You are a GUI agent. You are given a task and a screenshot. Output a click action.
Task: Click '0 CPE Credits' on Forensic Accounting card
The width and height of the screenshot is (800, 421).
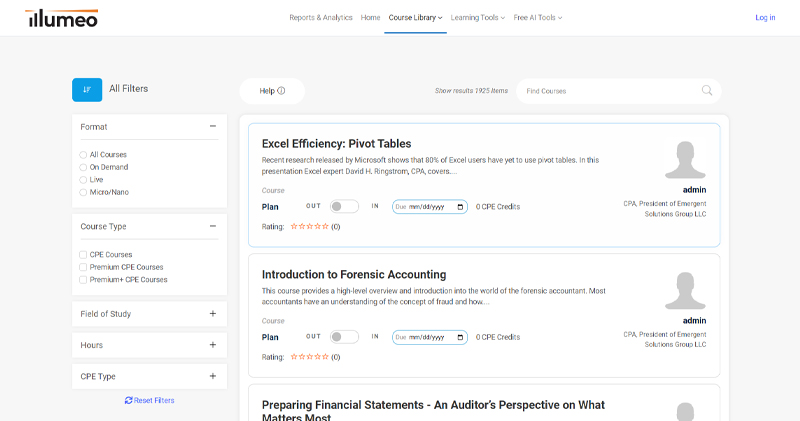tap(498, 337)
